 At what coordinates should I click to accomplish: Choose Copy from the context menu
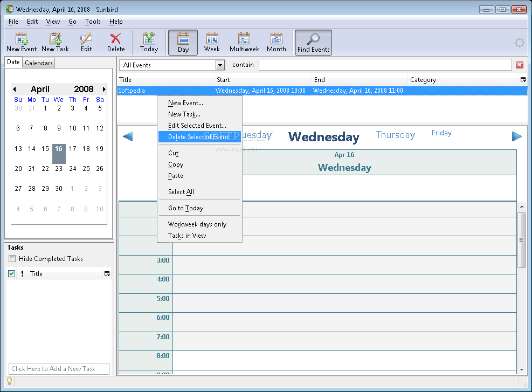(x=199, y=164)
